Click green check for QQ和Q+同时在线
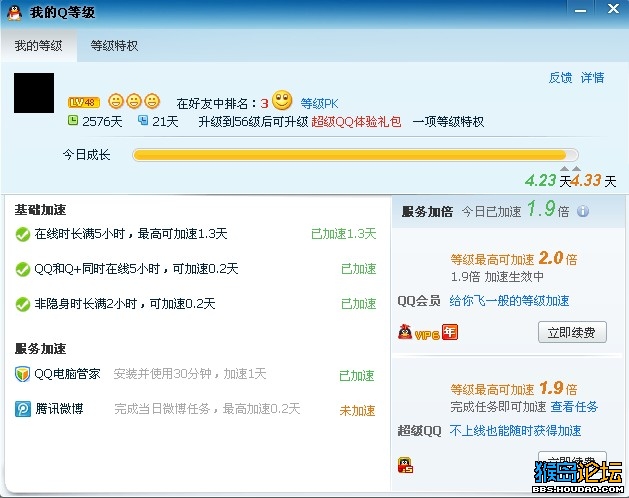The image size is (629, 498). pos(23,269)
